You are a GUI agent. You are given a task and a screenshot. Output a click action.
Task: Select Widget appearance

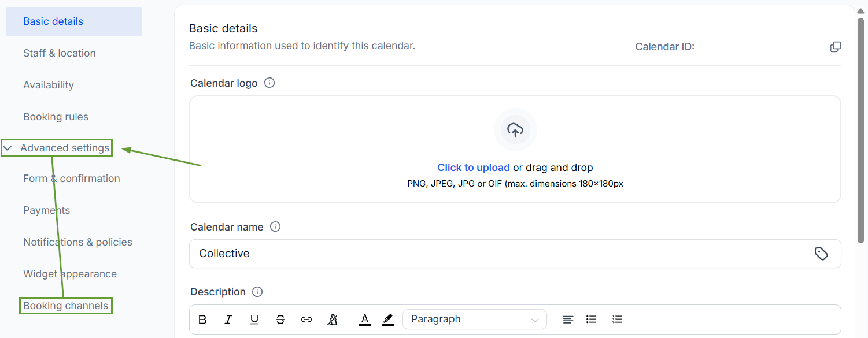click(70, 274)
